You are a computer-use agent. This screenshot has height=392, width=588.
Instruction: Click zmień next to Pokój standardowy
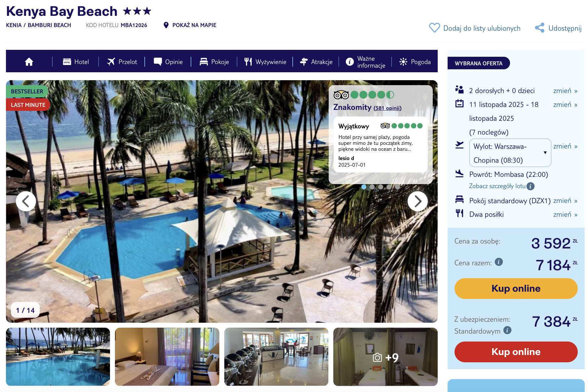tap(565, 201)
